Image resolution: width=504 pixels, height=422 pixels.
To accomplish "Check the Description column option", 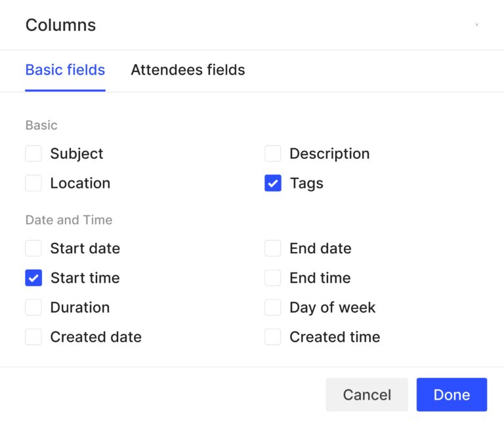I will 273,154.
